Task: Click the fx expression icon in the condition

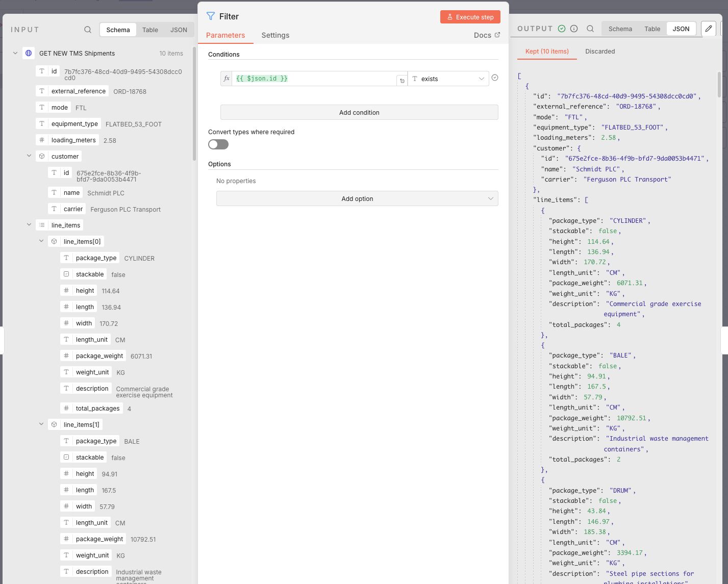Action: (227, 79)
